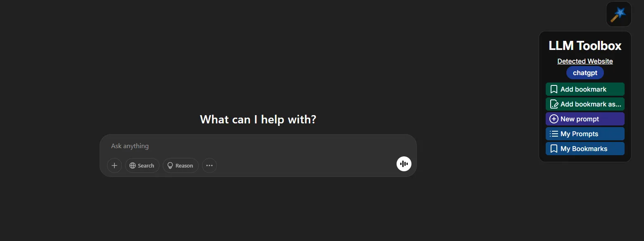Viewport: 644px width, 241px height.
Task: Open the plus attachment menu
Action: point(114,165)
